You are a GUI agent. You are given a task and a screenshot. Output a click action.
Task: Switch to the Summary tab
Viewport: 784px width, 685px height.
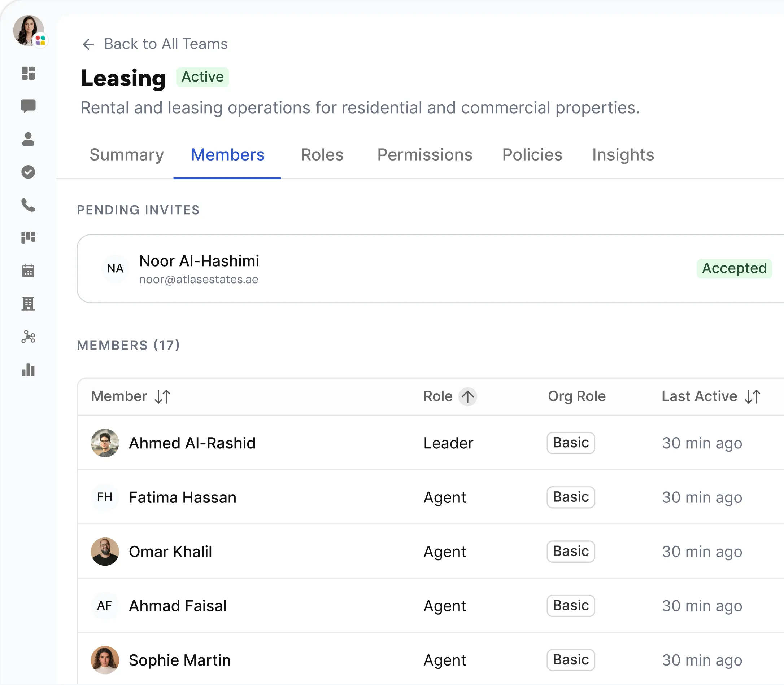(127, 155)
